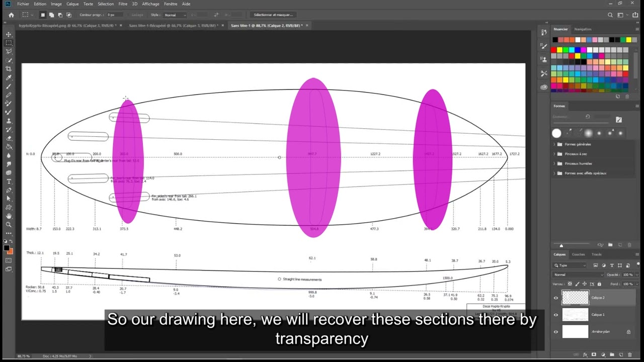This screenshot has width=644, height=362.
Task: Open the History panel icon
Action: pos(544,33)
